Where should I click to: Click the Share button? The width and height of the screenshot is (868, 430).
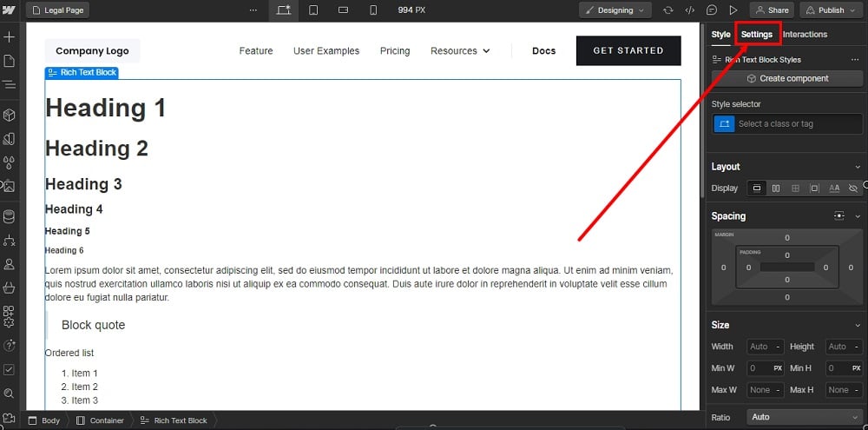(x=771, y=10)
